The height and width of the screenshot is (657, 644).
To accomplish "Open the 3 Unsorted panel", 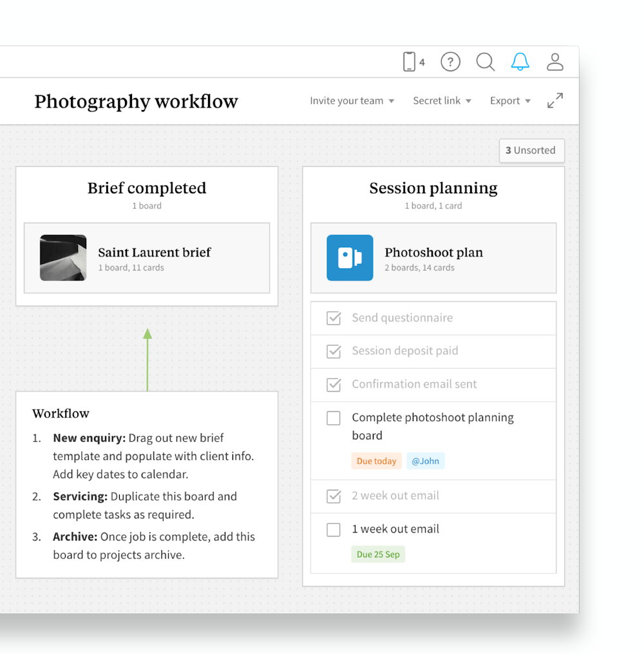I will click(532, 151).
